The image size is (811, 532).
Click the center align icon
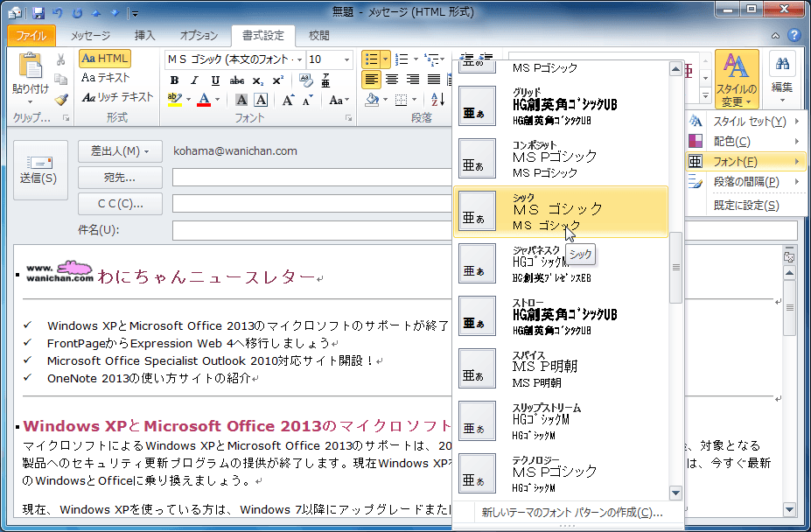click(392, 80)
